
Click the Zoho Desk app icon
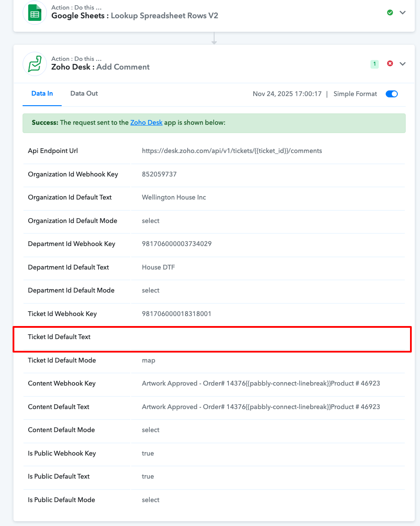click(34, 64)
